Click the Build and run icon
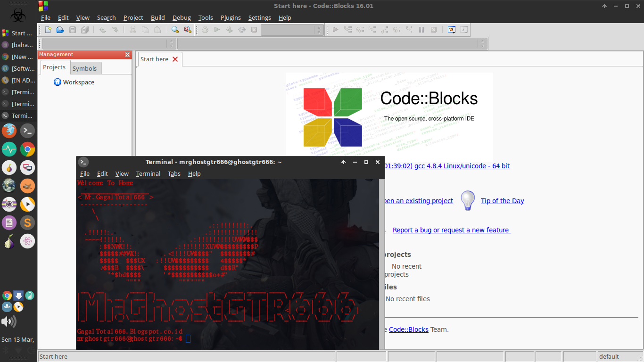 (x=230, y=30)
